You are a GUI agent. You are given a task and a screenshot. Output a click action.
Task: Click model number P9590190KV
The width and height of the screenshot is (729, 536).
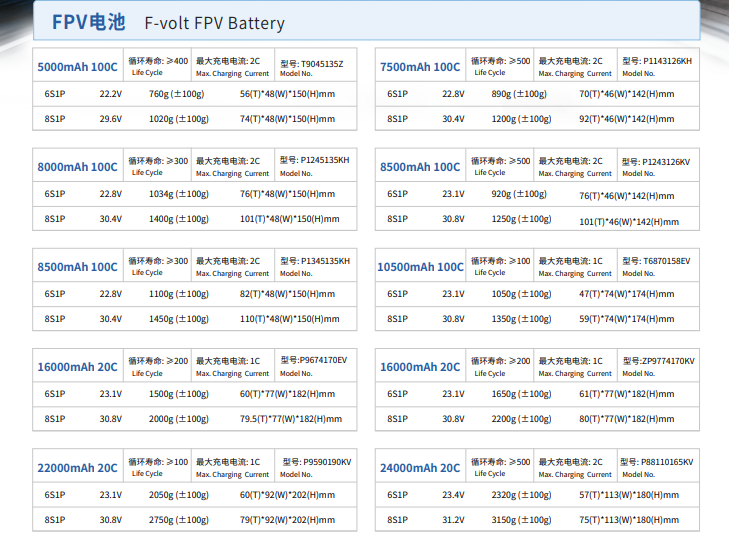[327, 462]
